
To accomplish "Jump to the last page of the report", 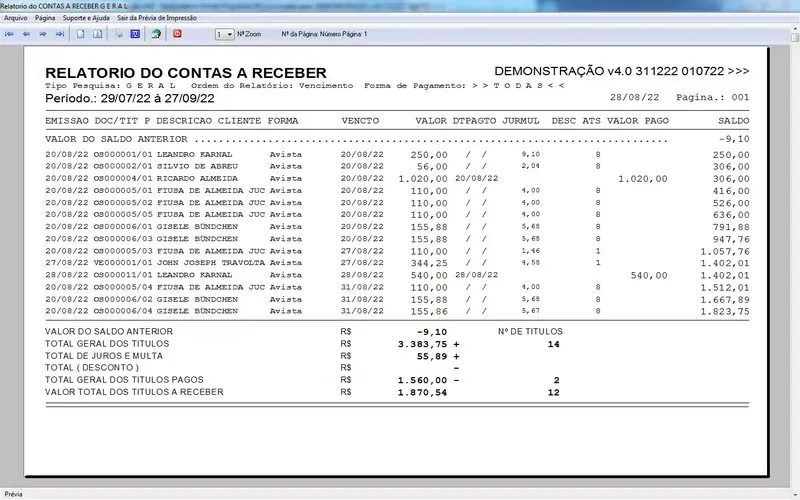I will point(60,34).
